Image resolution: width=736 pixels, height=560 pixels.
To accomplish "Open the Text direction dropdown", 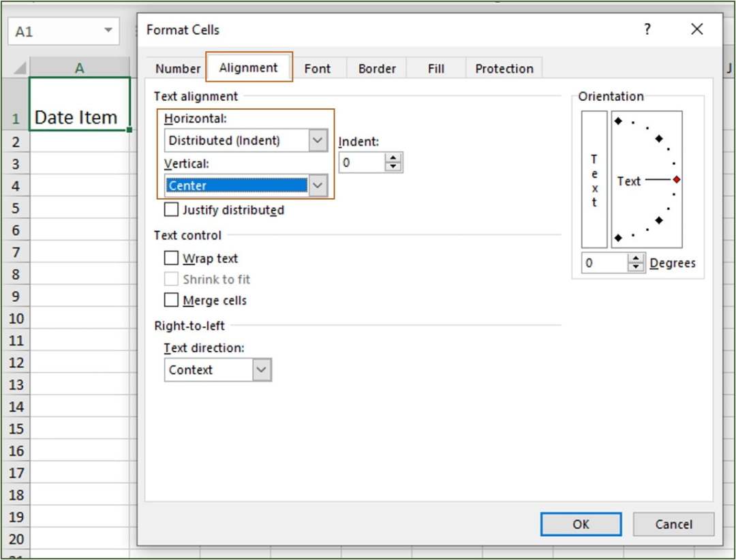I will pos(262,369).
